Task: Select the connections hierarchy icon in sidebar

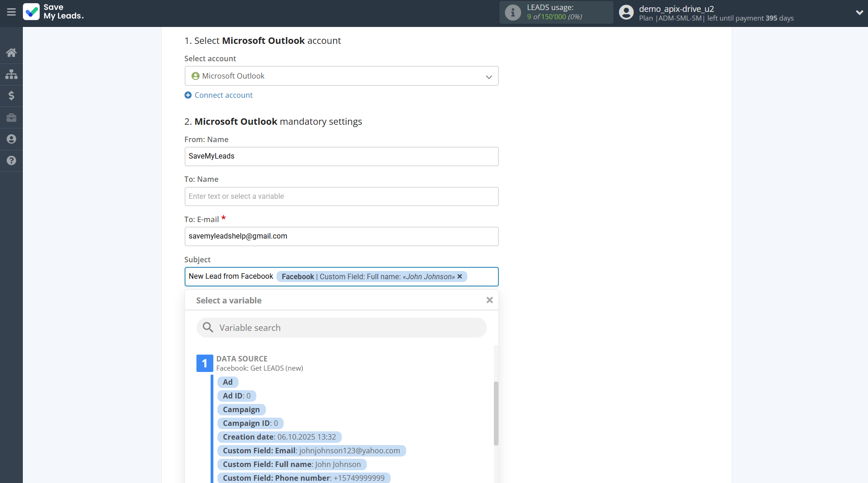Action: point(11,74)
